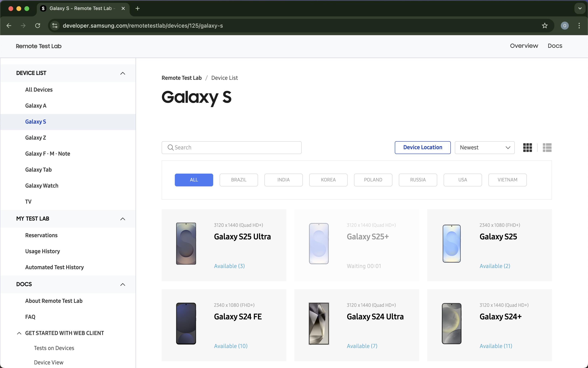Collapse GET STARTED WITH WEB CLIENT

coord(19,333)
